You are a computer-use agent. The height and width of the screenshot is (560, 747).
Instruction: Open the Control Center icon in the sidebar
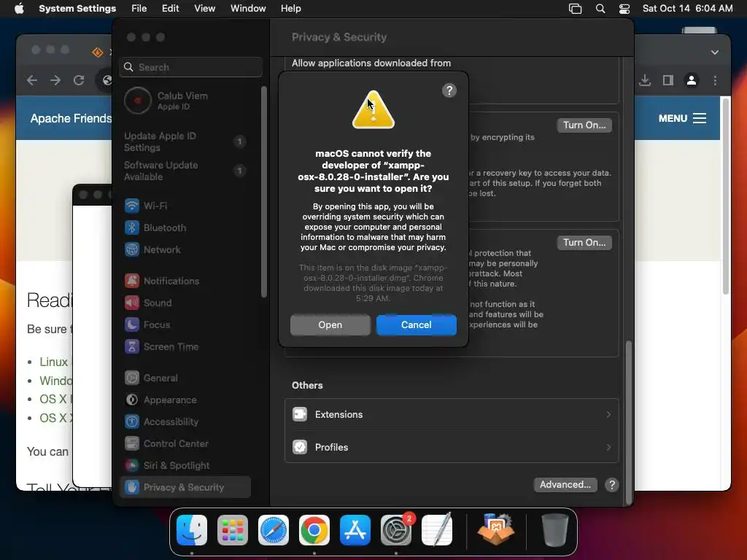[132, 444]
